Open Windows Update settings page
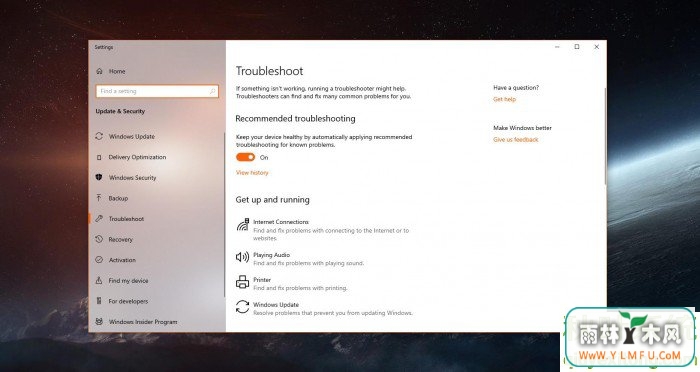700x372 pixels. click(x=132, y=136)
